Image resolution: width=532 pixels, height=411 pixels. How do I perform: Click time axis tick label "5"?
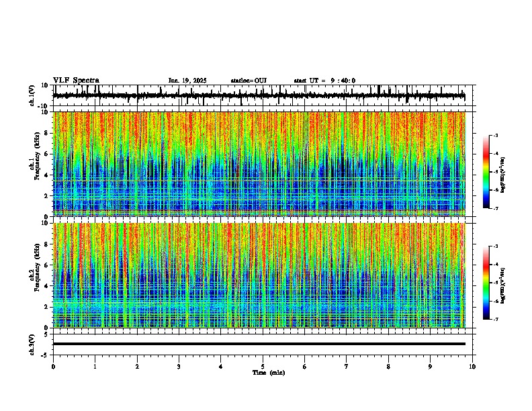pyautogui.click(x=263, y=367)
